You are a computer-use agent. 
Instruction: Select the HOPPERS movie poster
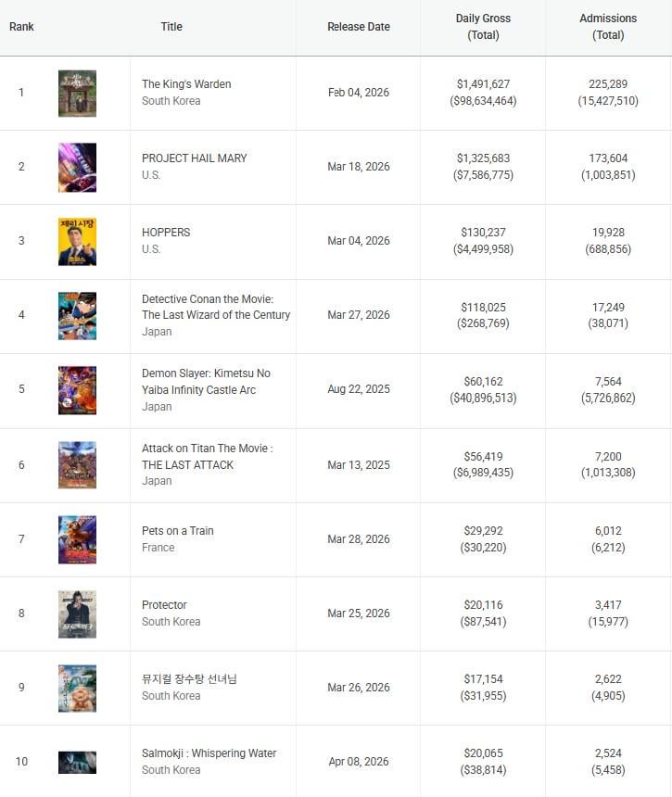[77, 241]
